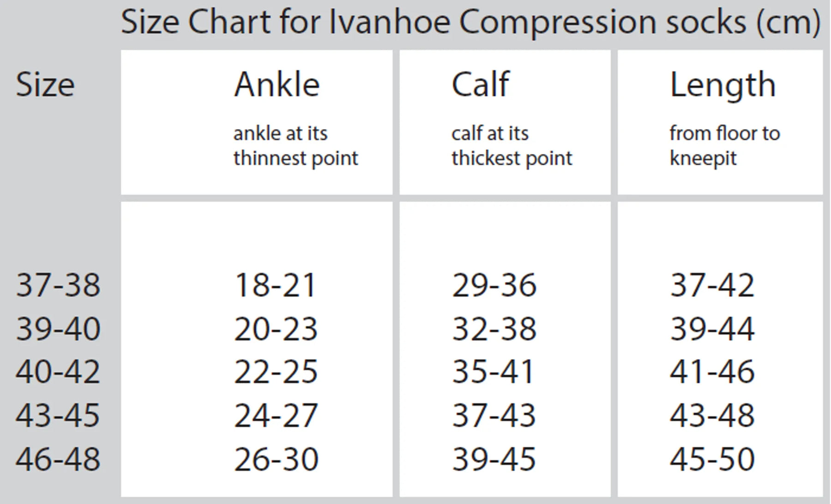Image resolution: width=831 pixels, height=504 pixels.
Task: Select calf measurement 32-38
Action: coord(494,329)
